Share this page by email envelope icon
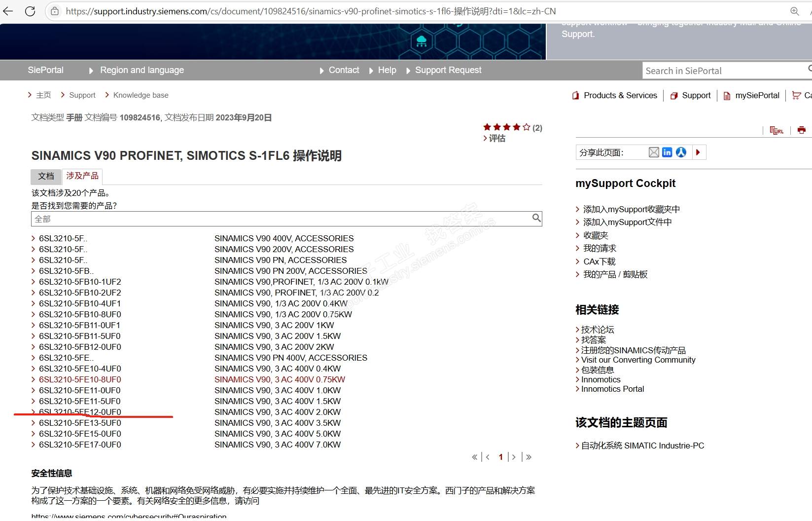This screenshot has height=521, width=812. 654,152
